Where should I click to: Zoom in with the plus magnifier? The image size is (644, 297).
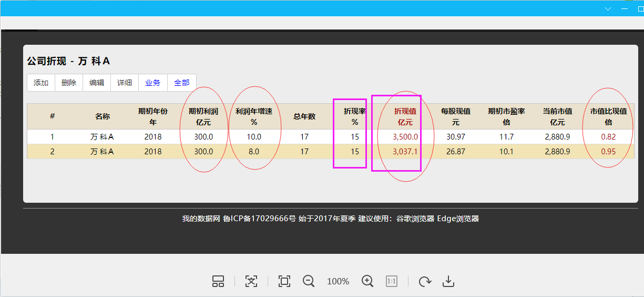point(367,281)
